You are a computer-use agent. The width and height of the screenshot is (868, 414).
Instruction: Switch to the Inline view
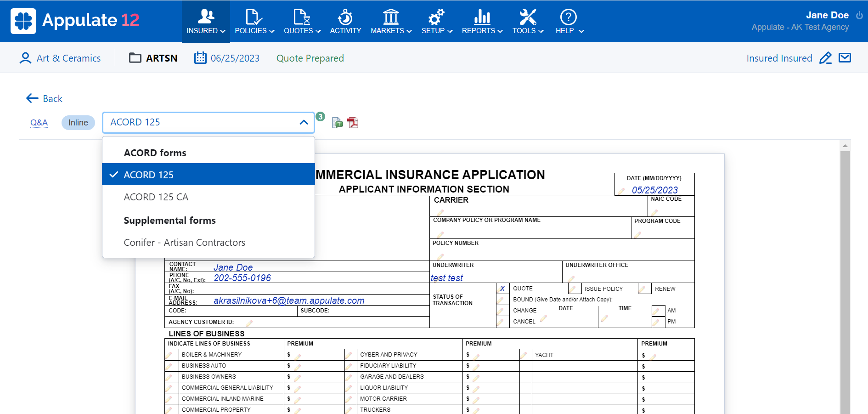78,123
